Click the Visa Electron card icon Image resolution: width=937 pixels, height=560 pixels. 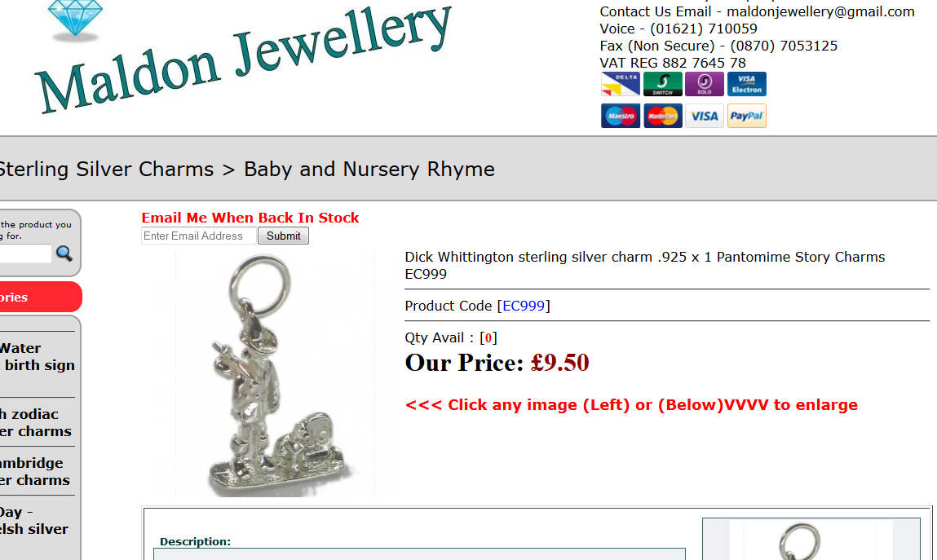pos(747,84)
